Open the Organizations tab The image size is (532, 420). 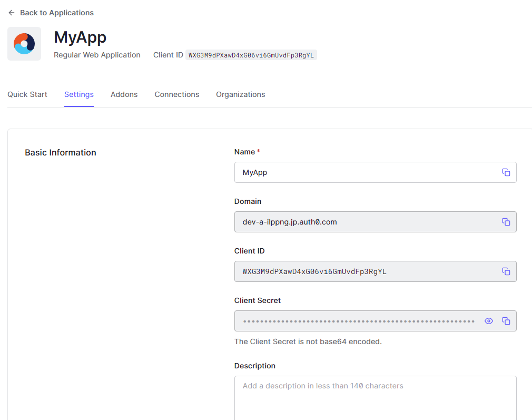click(x=241, y=94)
